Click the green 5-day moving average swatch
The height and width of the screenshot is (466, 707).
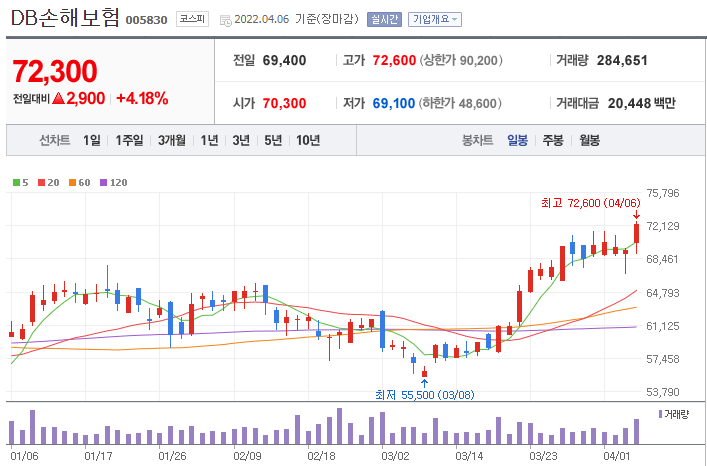click(16, 183)
